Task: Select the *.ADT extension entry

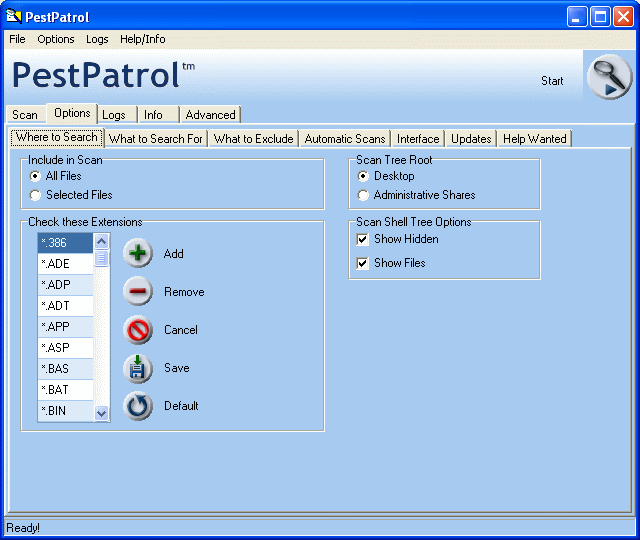Action: click(65, 306)
